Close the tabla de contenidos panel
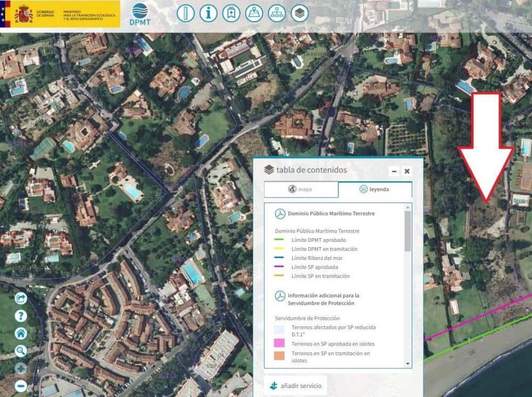 click(407, 171)
